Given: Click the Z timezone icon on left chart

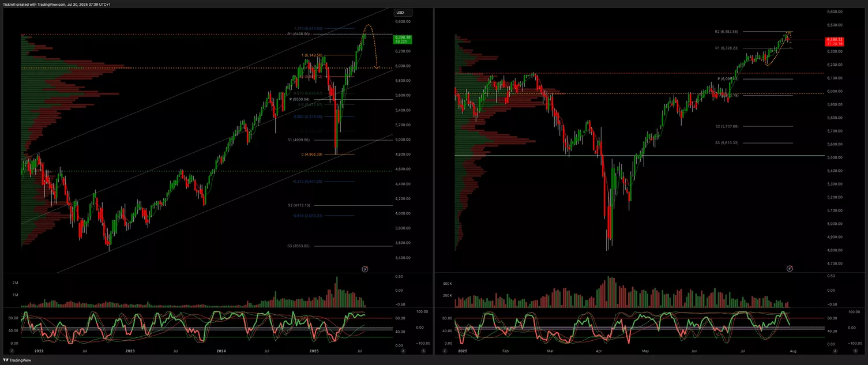Looking at the screenshot, I should tap(12, 351).
